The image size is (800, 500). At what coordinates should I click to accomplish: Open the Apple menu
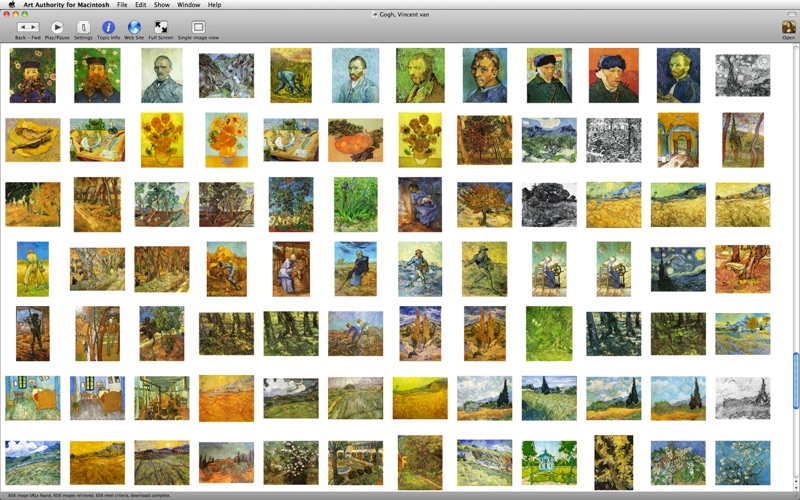click(x=11, y=5)
